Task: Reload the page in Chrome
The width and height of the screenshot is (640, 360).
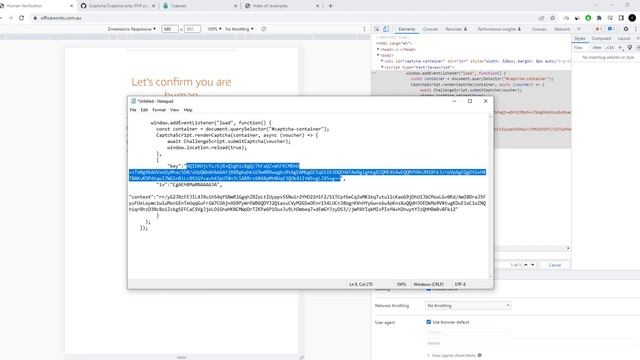Action: 22,18
